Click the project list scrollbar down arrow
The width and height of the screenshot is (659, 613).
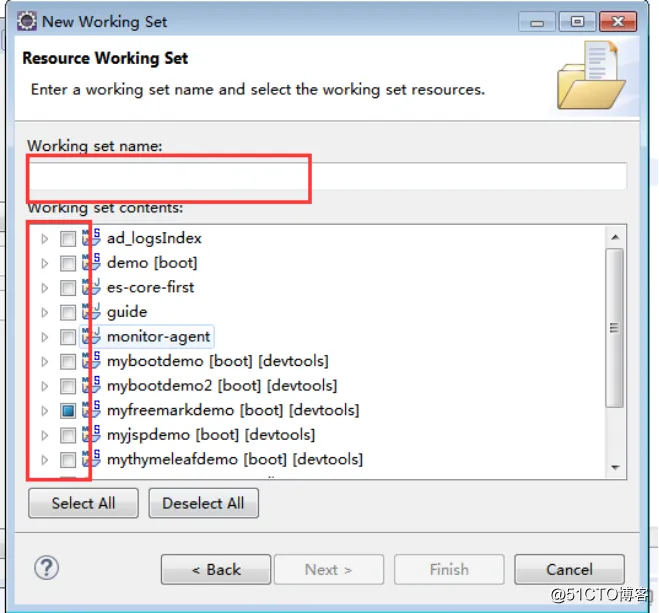tap(615, 467)
